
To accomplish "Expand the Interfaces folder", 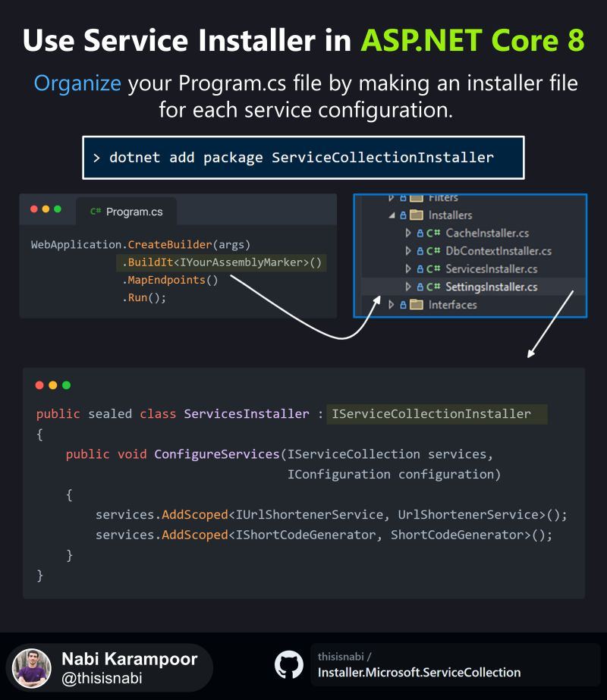I will (392, 304).
